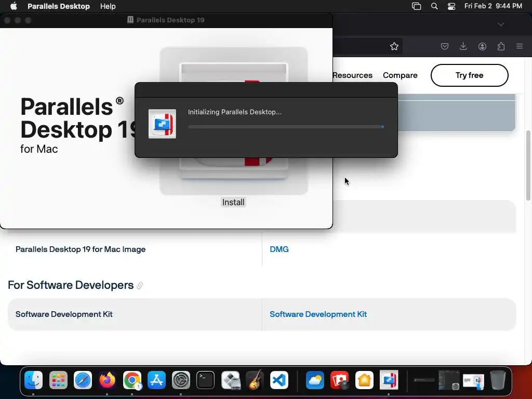Click the initialization progress bar
Viewport: 532px width, 399px height.
(x=286, y=127)
